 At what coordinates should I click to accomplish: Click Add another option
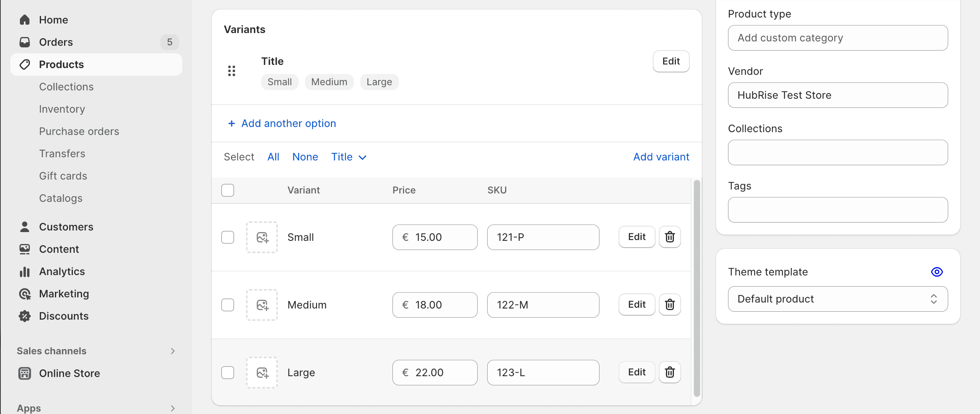[x=281, y=123]
